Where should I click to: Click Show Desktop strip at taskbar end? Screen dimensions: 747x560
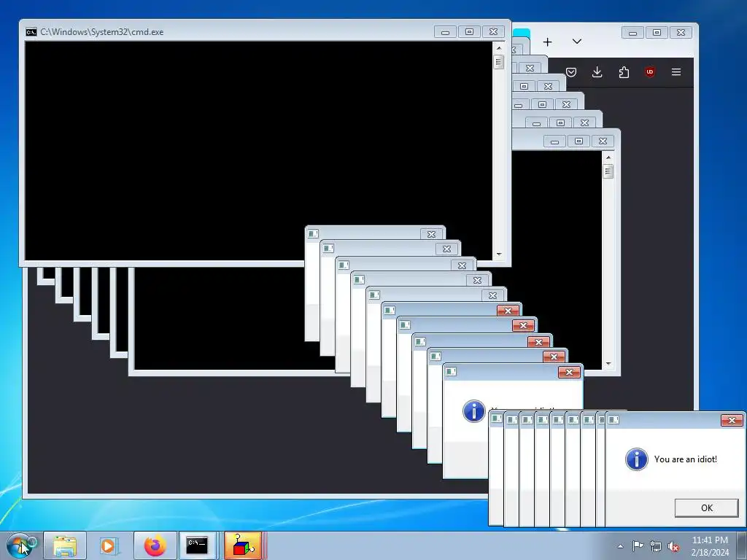[742, 545]
